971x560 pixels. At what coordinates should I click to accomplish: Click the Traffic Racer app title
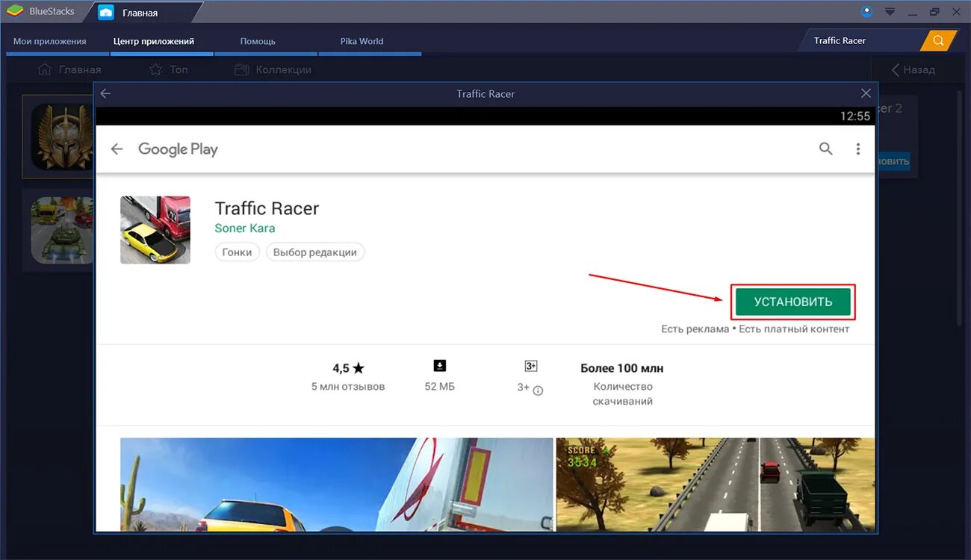[x=267, y=208]
